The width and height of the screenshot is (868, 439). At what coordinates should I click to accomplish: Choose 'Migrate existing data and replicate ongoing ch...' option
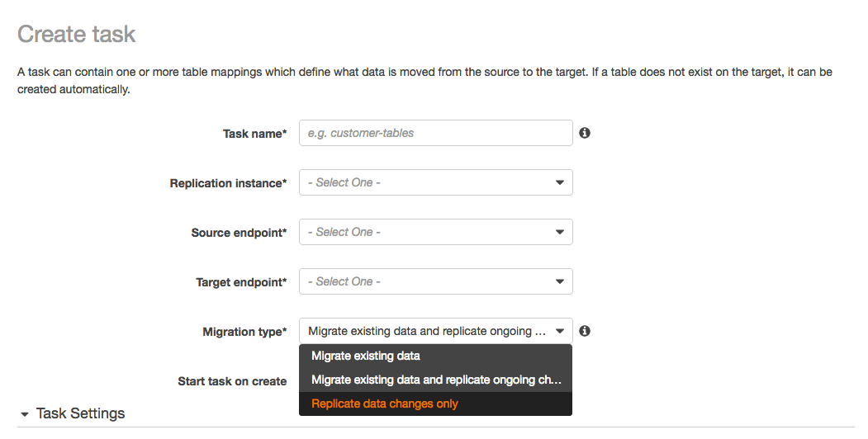(x=436, y=380)
